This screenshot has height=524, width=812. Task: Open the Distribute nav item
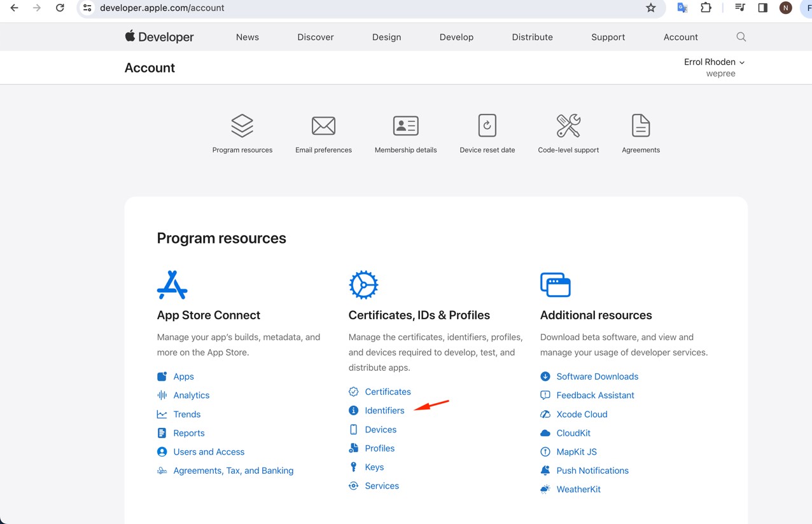pyautogui.click(x=532, y=37)
